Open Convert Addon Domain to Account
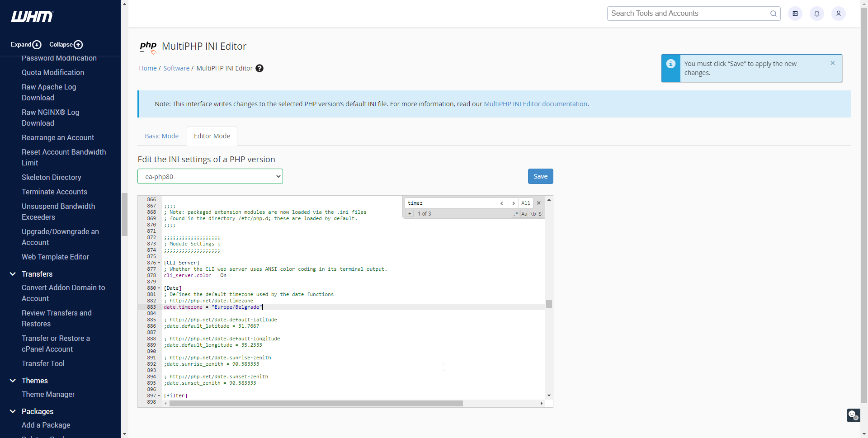Image resolution: width=868 pixels, height=438 pixels. (x=63, y=293)
